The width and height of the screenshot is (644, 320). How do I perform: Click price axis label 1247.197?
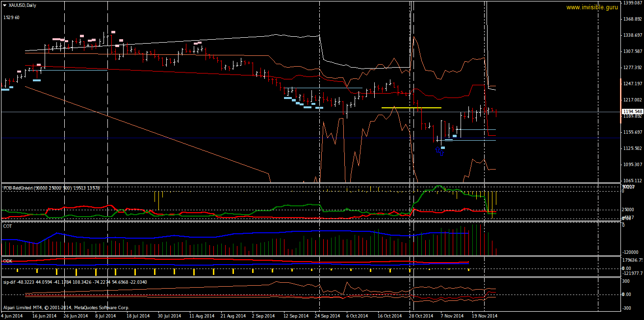coord(632,84)
